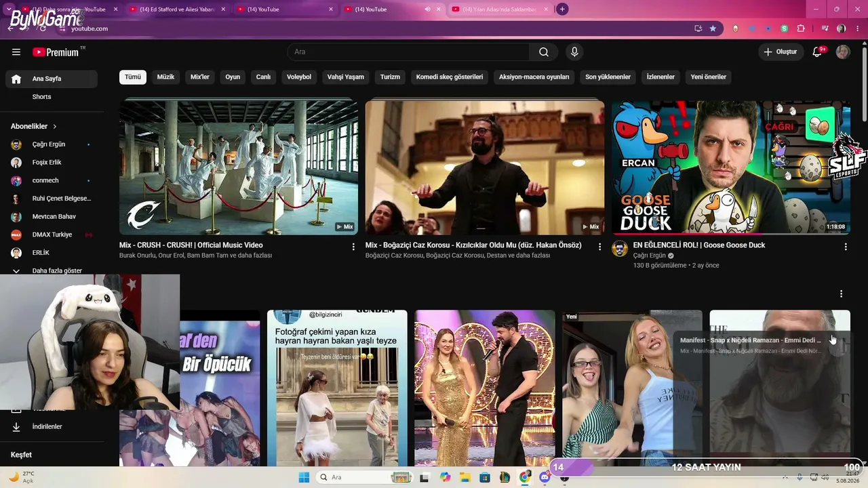Viewport: 868px width, 488px height.
Task: Open a new browser tab
Action: pos(562,9)
